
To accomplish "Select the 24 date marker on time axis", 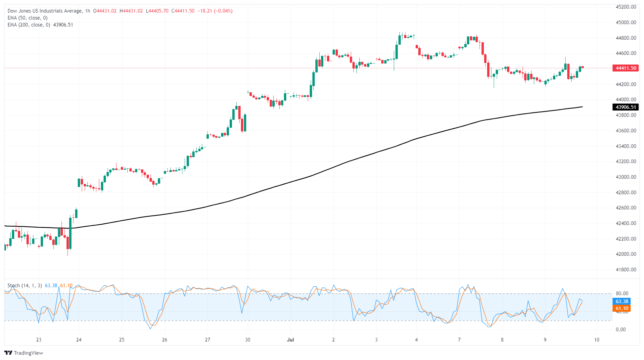I will 79,340.
